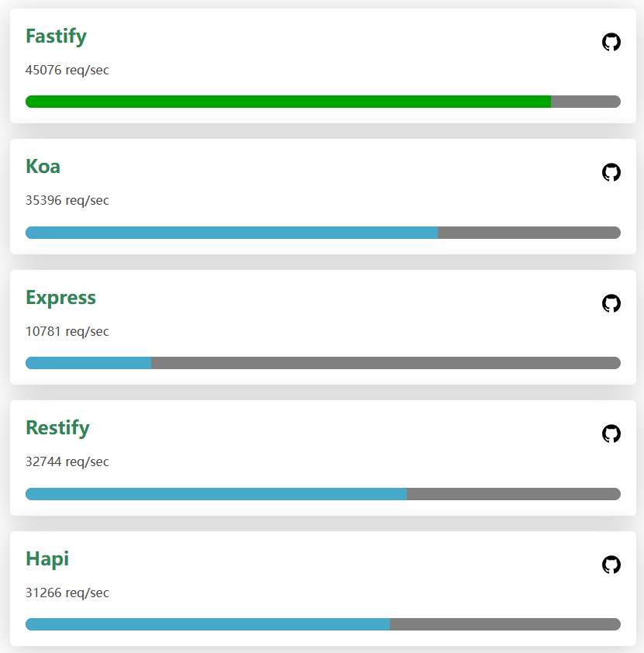Open the GitHub icon for Restify
The height and width of the screenshot is (653, 644).
coord(611,434)
